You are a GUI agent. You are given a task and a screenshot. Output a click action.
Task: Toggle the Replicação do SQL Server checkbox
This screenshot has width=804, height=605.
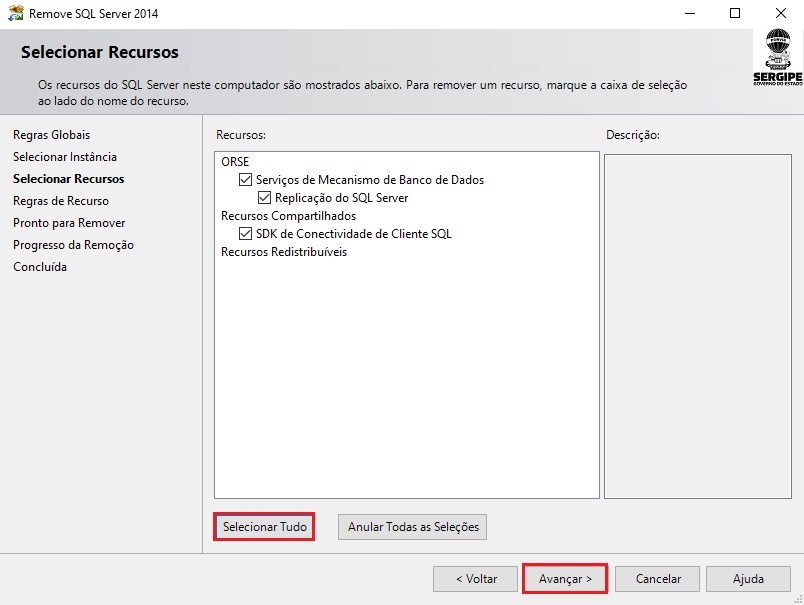pyautogui.click(x=265, y=198)
